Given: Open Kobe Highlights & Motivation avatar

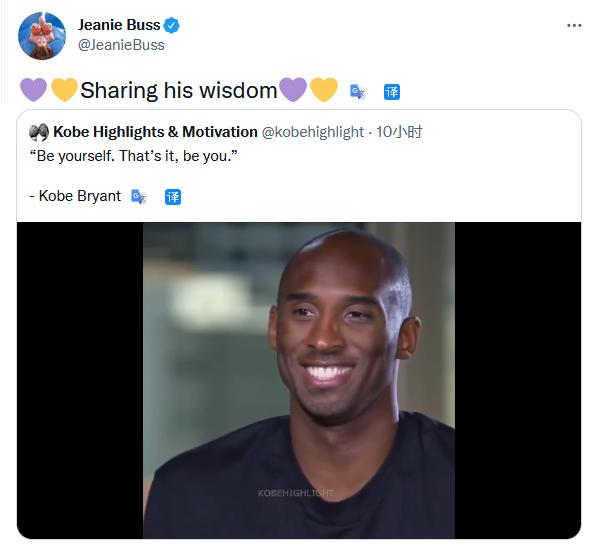Looking at the screenshot, I should coord(39,132).
